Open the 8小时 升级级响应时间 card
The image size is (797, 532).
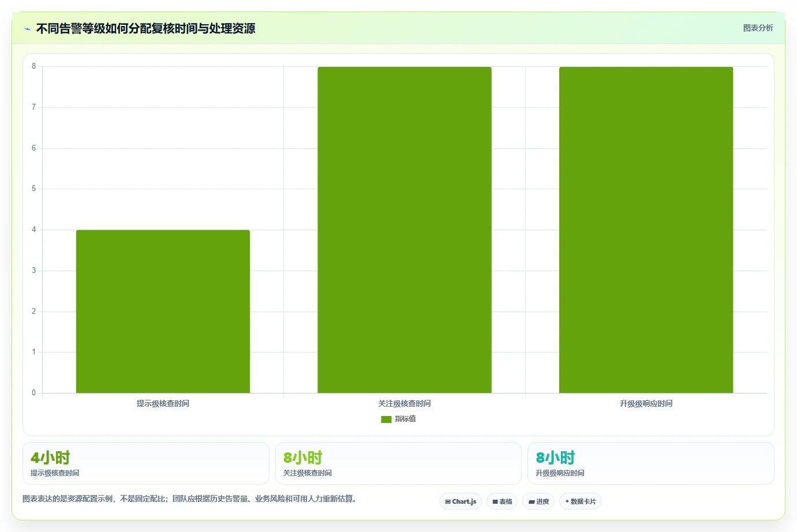click(651, 463)
